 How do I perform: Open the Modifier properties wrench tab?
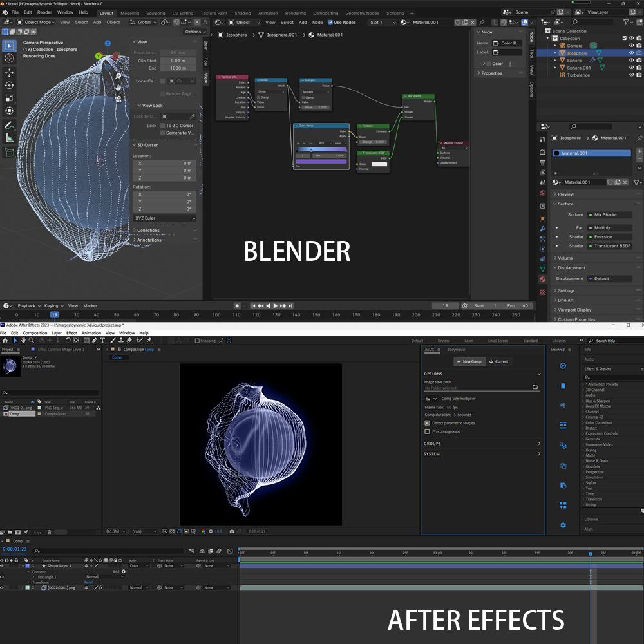point(542,229)
